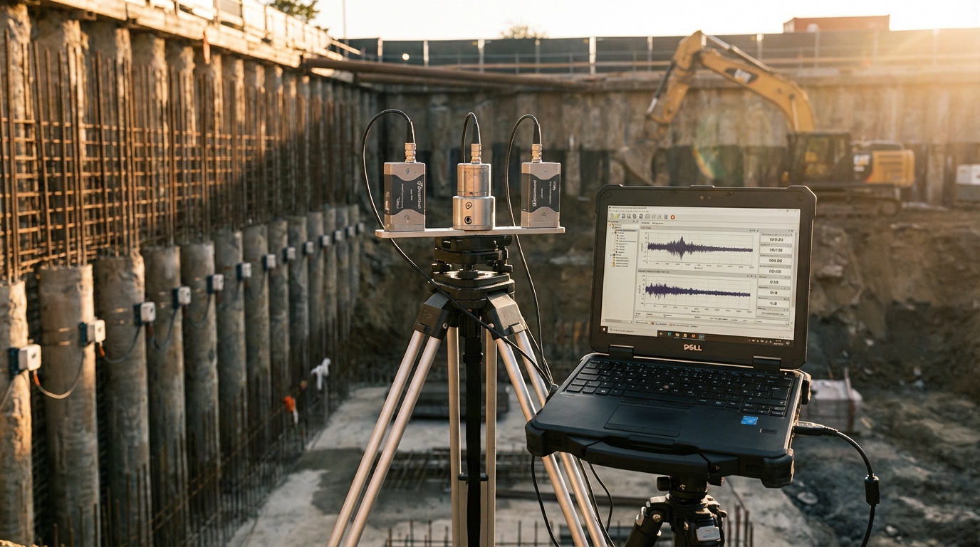Click the yellow pencil edit icon in toolbar
This screenshot has width=980, height=547.
(617, 216)
